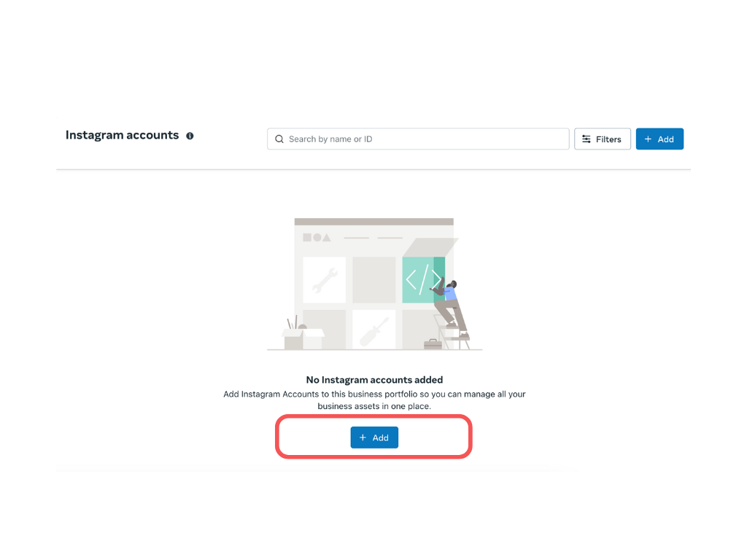Click the toolbox beside the ladder

[433, 344]
